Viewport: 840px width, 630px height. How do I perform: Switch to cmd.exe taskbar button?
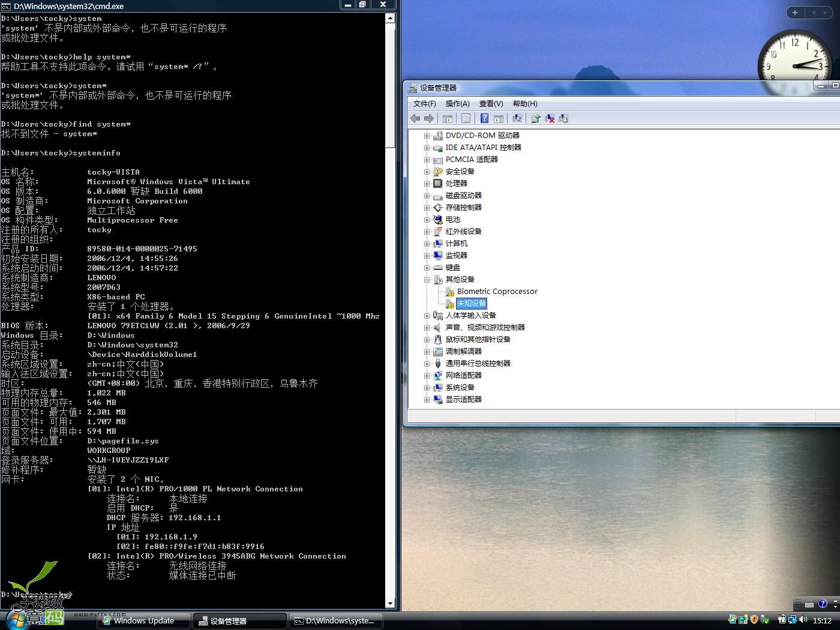(335, 621)
